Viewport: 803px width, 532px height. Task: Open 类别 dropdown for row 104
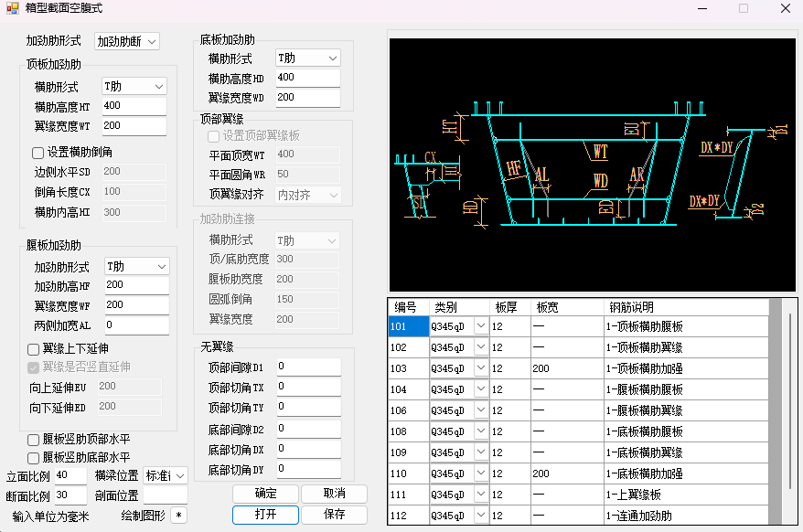click(481, 388)
